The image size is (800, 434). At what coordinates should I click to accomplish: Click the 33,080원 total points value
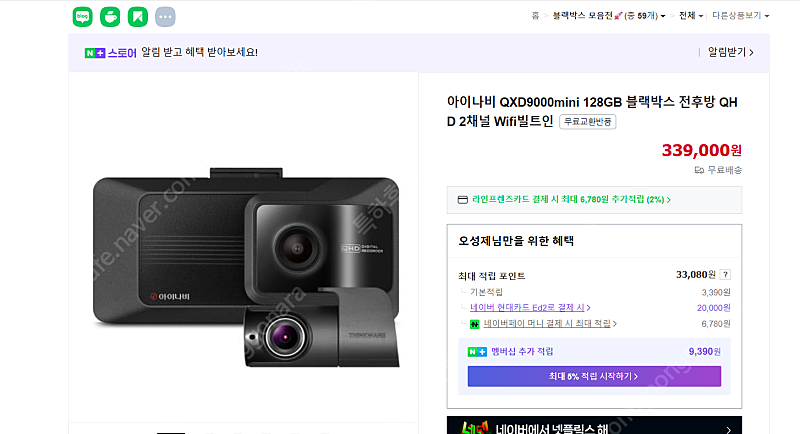coord(695,274)
